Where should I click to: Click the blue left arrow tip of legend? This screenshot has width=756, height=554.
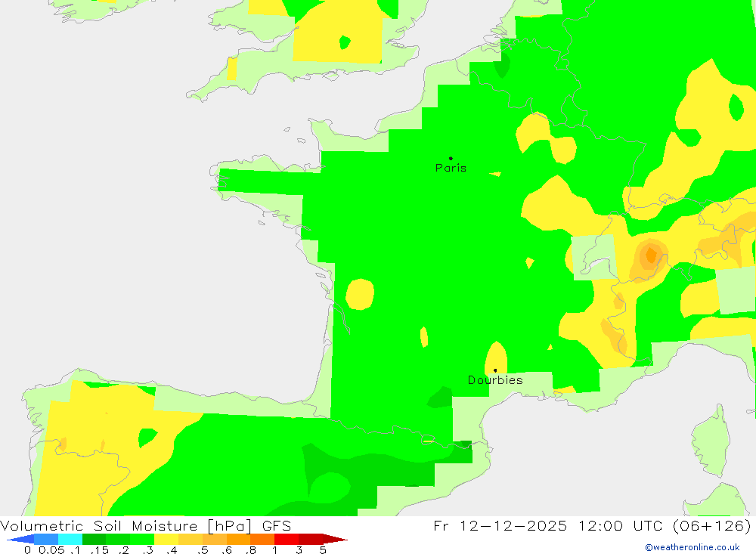coord(20,539)
